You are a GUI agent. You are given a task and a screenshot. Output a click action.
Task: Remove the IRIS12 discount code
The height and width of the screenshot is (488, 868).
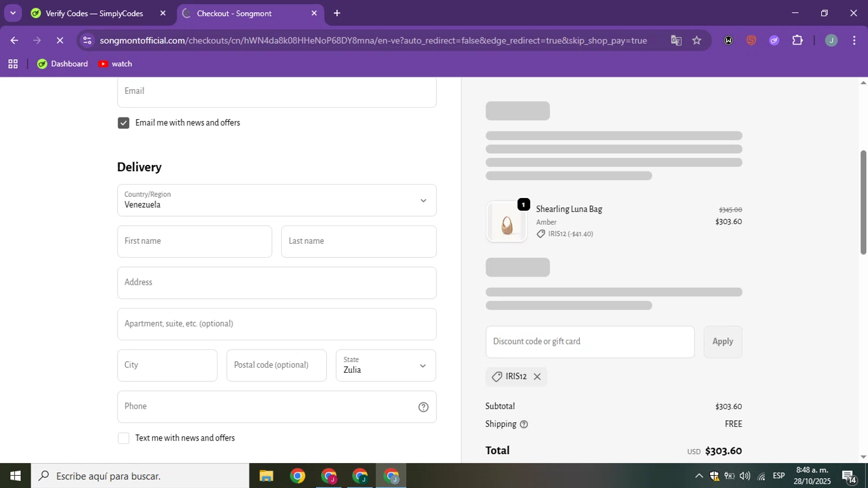537,377
